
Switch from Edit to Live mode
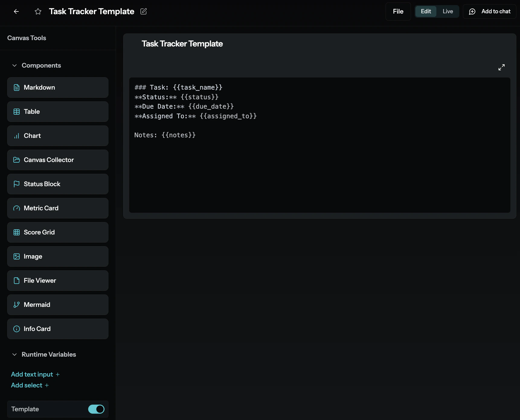pyautogui.click(x=448, y=11)
